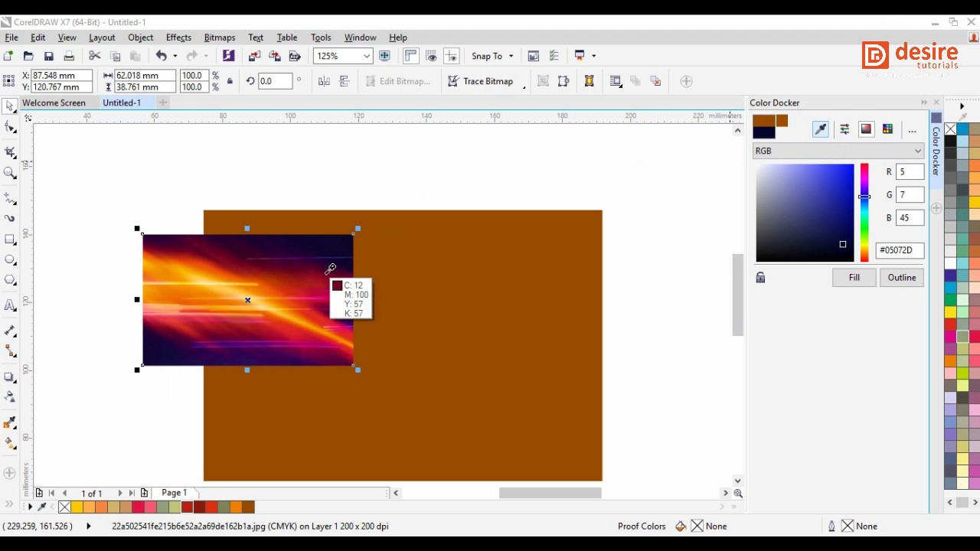980x551 pixels.
Task: Toggle the Color Docker lock icon
Action: (760, 278)
